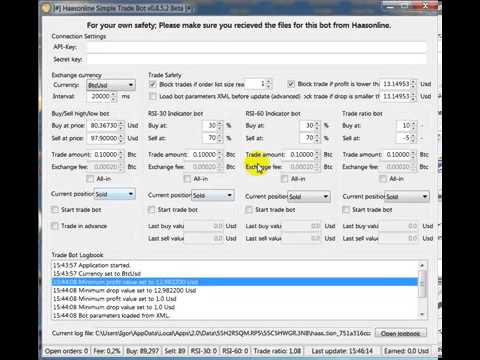Check Start trade bot for RSI-30 bot

[152, 210]
